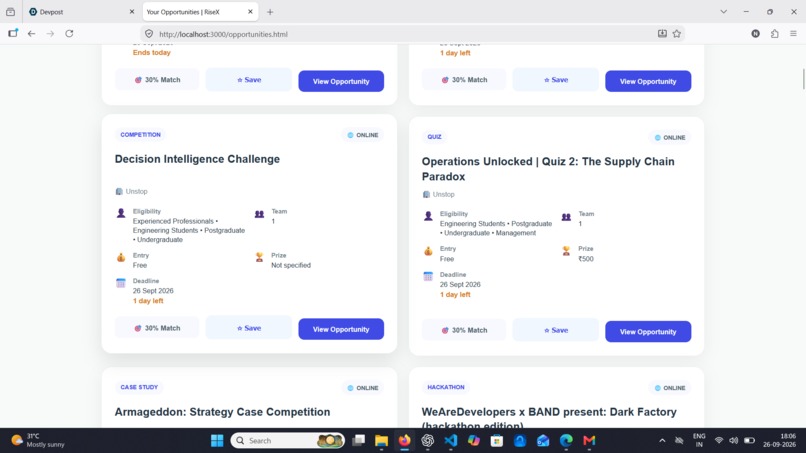The image size is (806, 453).
Task: Focus the localhost URL address bar
Action: tap(401, 34)
